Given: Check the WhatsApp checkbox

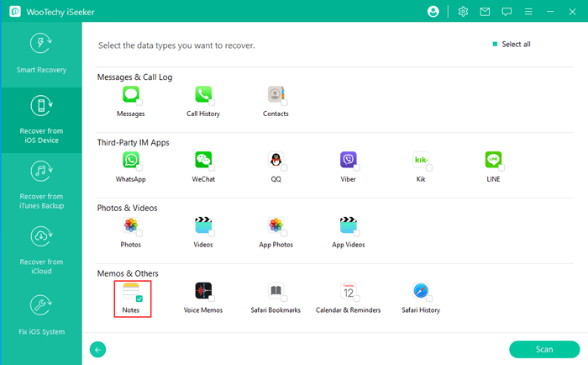Looking at the screenshot, I should [x=139, y=168].
